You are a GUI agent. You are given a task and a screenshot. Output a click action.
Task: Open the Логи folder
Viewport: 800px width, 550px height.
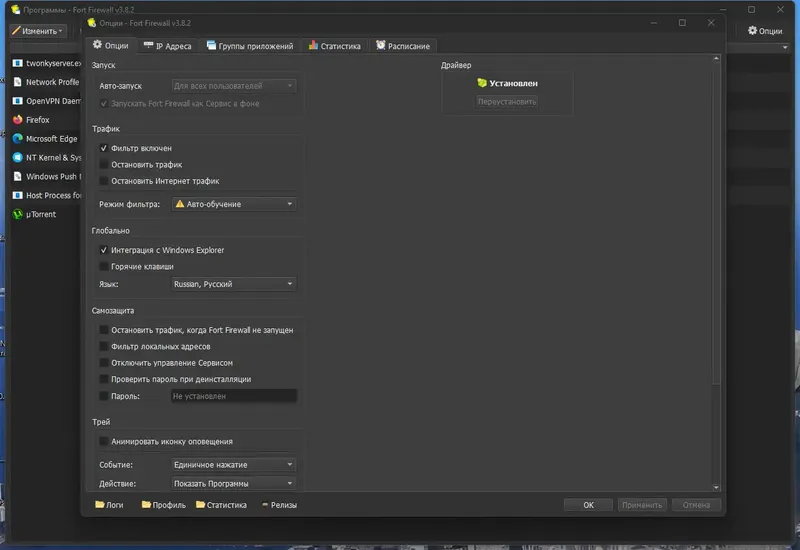109,505
